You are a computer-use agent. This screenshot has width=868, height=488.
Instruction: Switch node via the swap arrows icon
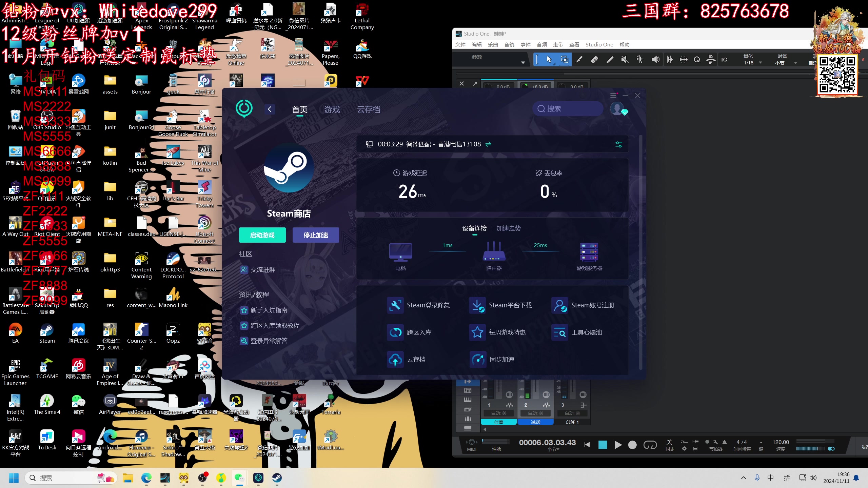[488, 144]
